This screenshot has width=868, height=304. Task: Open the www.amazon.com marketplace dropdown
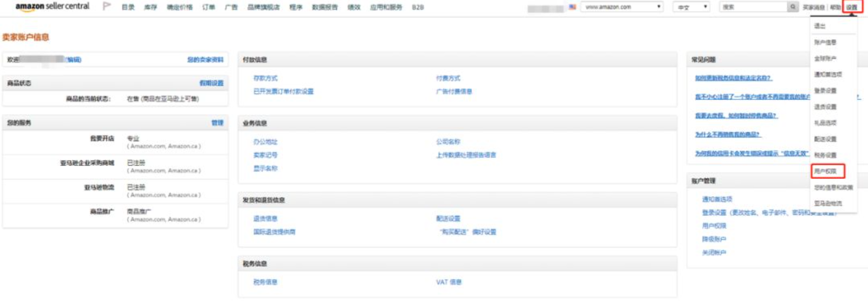pos(622,7)
